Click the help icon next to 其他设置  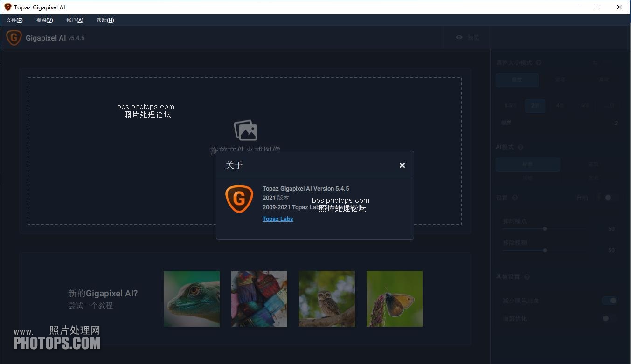[x=527, y=277]
